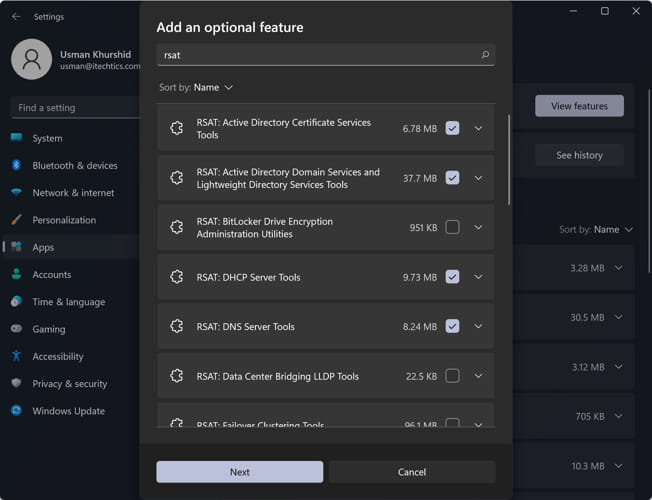Viewport: 652px width, 500px height.
Task: Click the user avatar picture
Action: pos(32,59)
